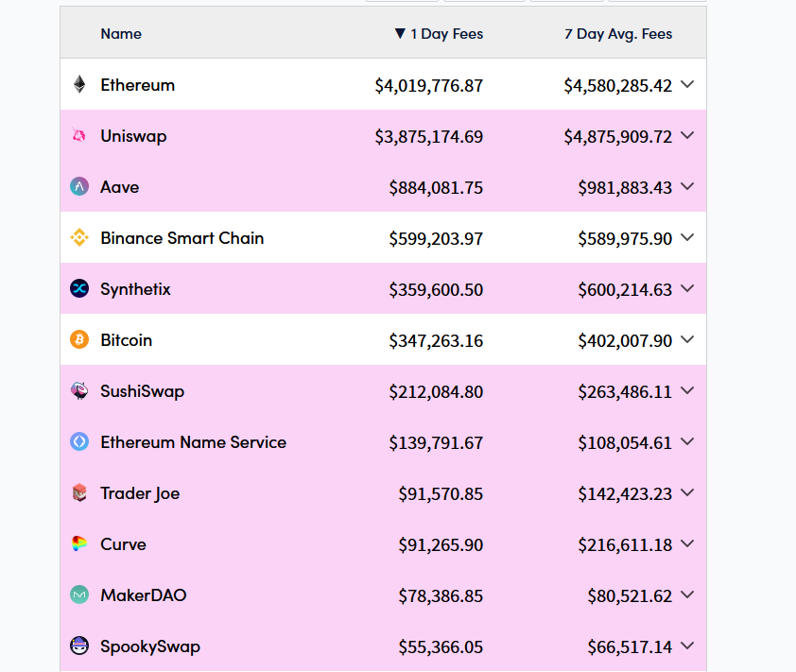Screen dimensions: 796x672
Task: Click Uniswap's 1 day fee $3,875,174.69
Action: [x=429, y=136]
